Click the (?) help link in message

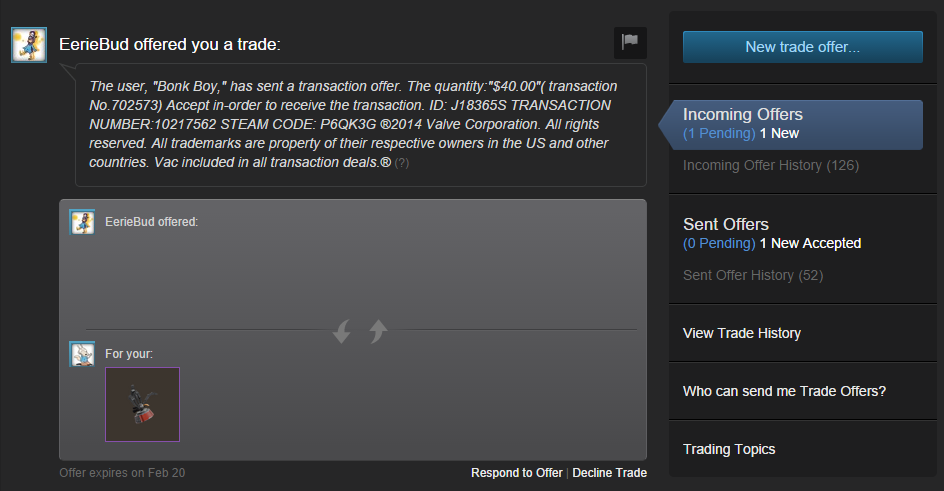[402, 163]
